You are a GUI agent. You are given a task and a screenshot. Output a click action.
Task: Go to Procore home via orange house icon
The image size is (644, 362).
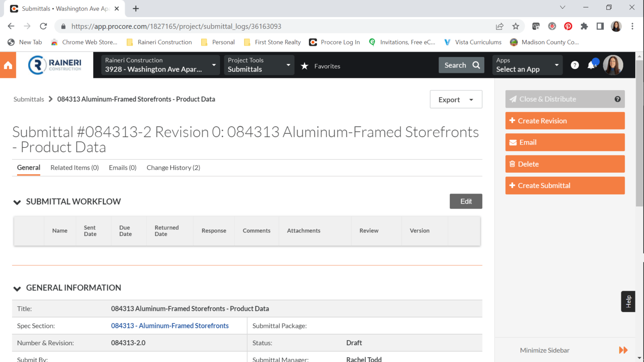tap(8, 65)
